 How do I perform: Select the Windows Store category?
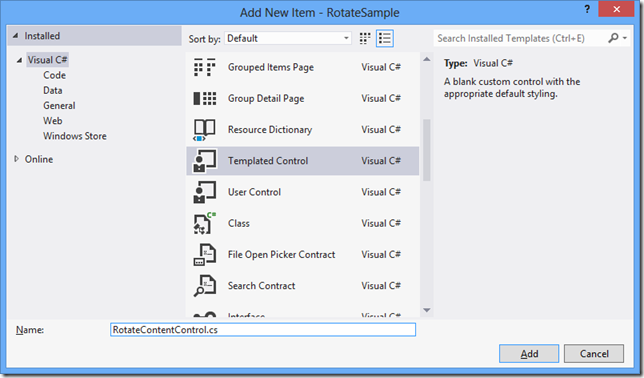point(75,136)
